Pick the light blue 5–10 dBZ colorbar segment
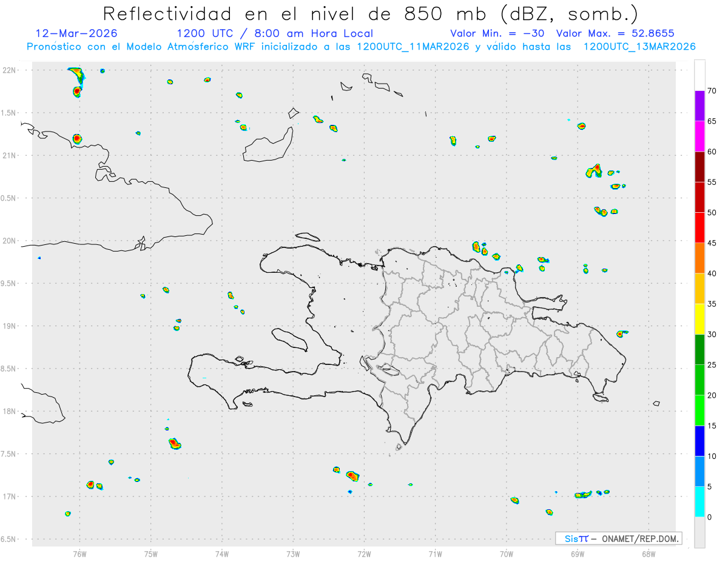This screenshot has height=562, width=728. (699, 472)
